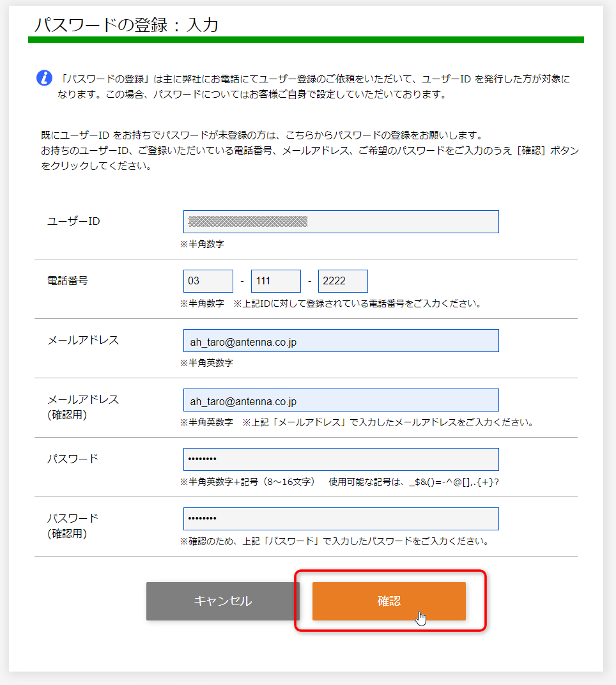
Task: Click the last phone number box containing 2222
Action: point(343,281)
